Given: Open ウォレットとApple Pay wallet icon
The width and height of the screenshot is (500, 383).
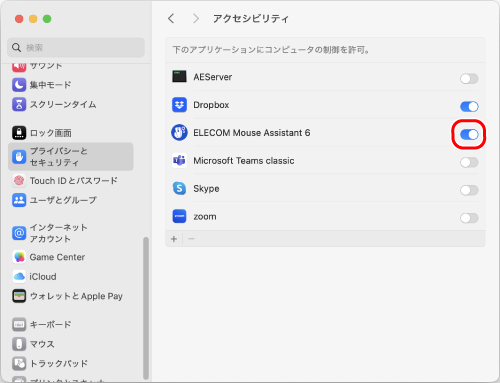Looking at the screenshot, I should (x=19, y=296).
